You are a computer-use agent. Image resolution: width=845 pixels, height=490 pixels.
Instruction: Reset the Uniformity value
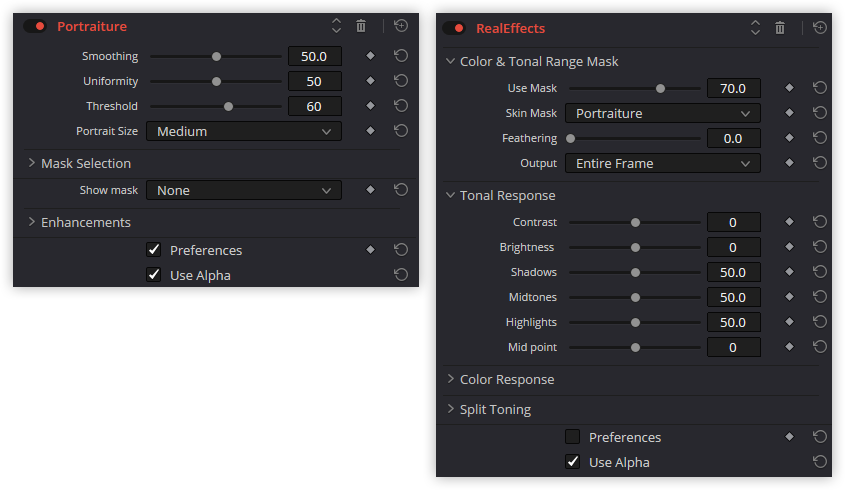tap(401, 80)
